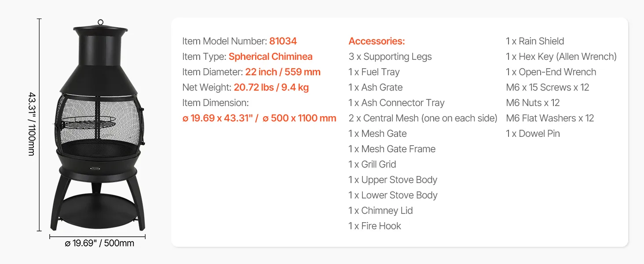The image size is (644, 264).
Task: Select the 3 x Supporting Legs entry
Action: click(x=390, y=57)
